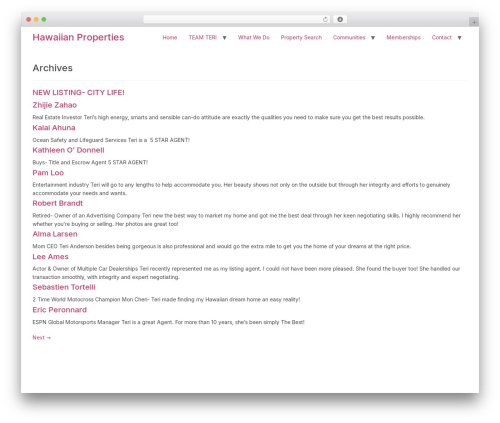The image size is (500, 423).
Task: Expand the Communities dropdown arrow
Action: coord(373,38)
